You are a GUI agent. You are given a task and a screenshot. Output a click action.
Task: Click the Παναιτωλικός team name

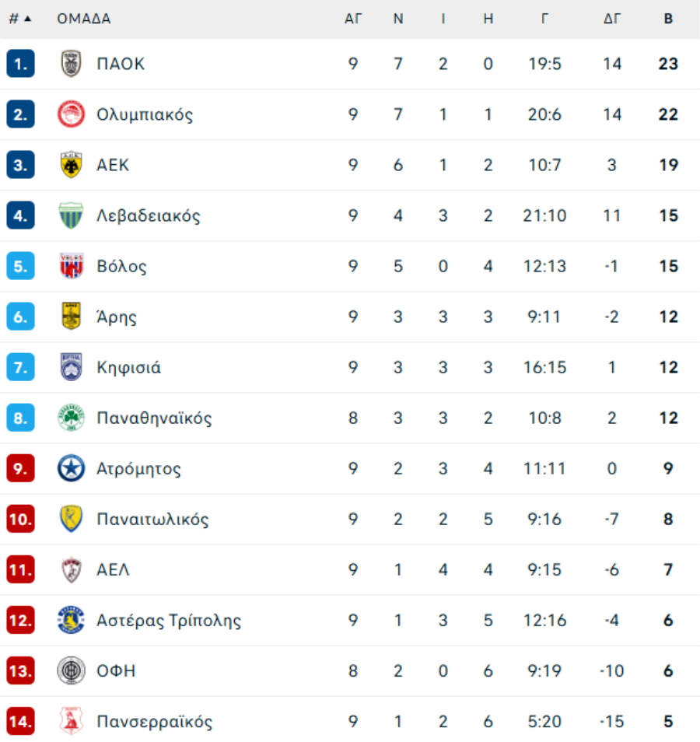(x=152, y=519)
